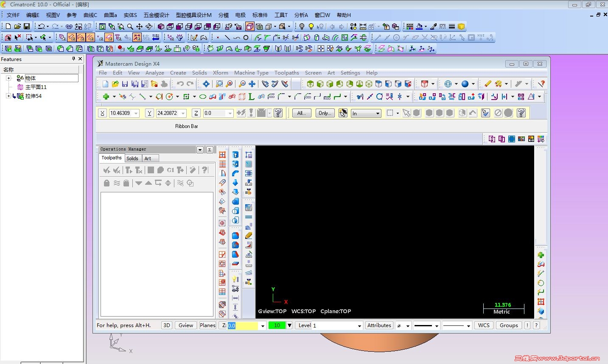608x364 pixels.
Task: Click the CimatronE magnifier zoom icon
Action: click(130, 26)
